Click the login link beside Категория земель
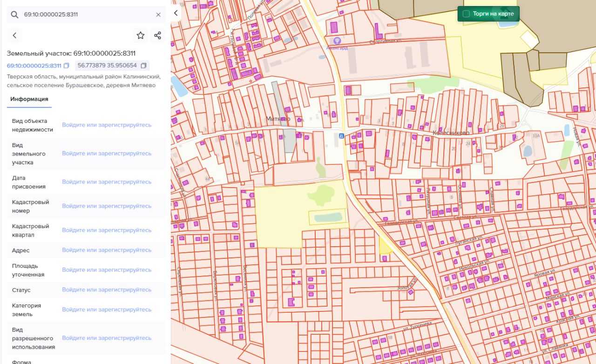The width and height of the screenshot is (596, 364). coord(107,310)
